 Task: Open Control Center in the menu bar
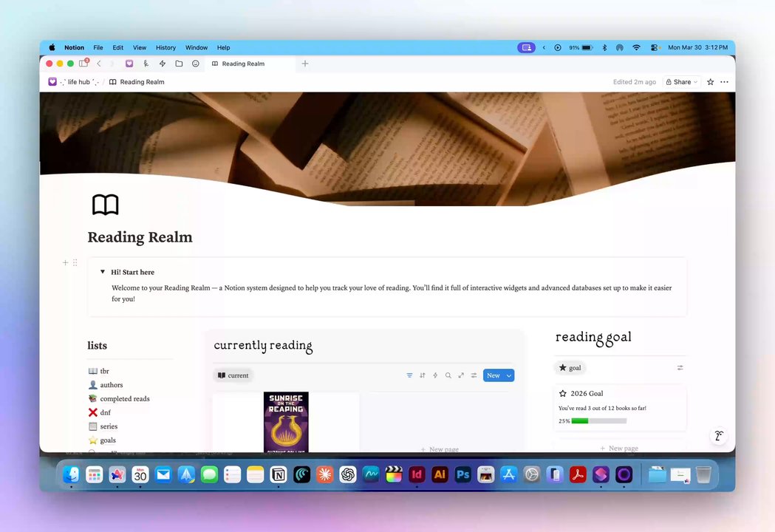pyautogui.click(x=655, y=47)
